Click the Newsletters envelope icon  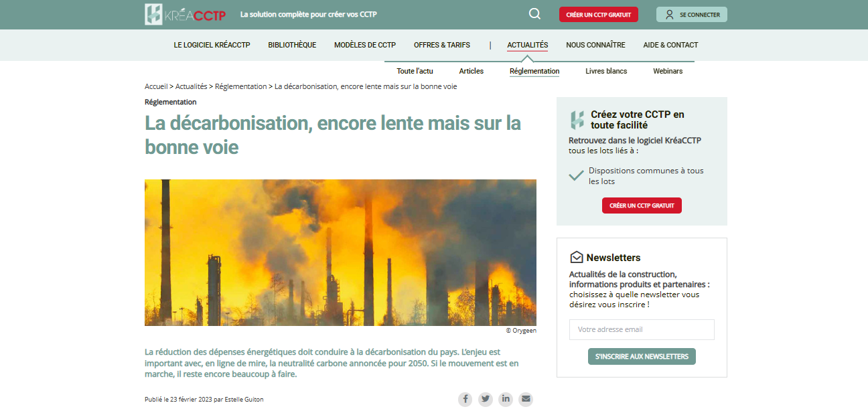[576, 258]
